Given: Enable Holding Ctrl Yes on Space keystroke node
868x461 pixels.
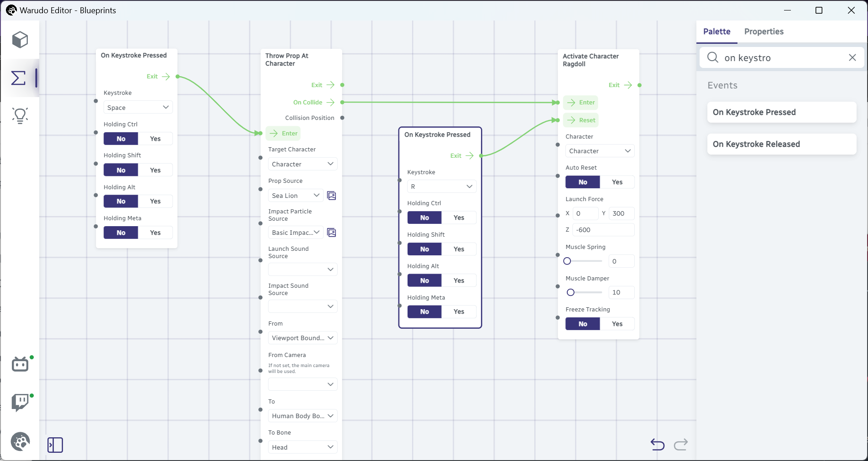Looking at the screenshot, I should (x=155, y=139).
